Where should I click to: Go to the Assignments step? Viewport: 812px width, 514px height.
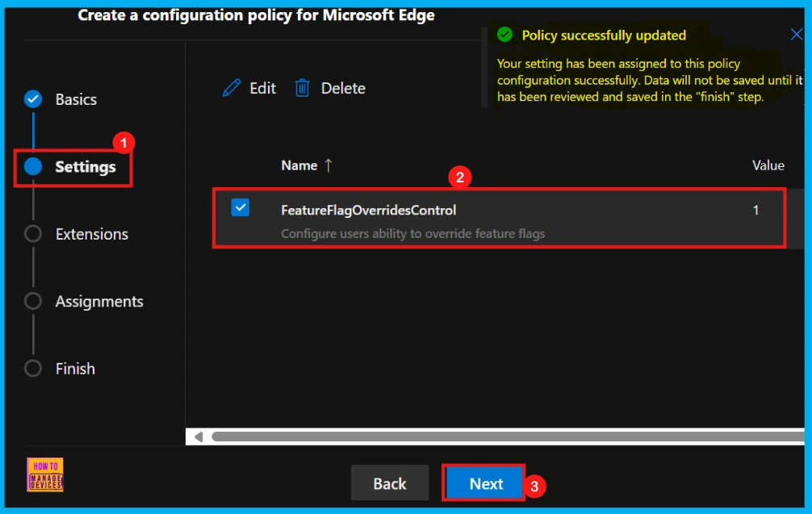pyautogui.click(x=99, y=301)
